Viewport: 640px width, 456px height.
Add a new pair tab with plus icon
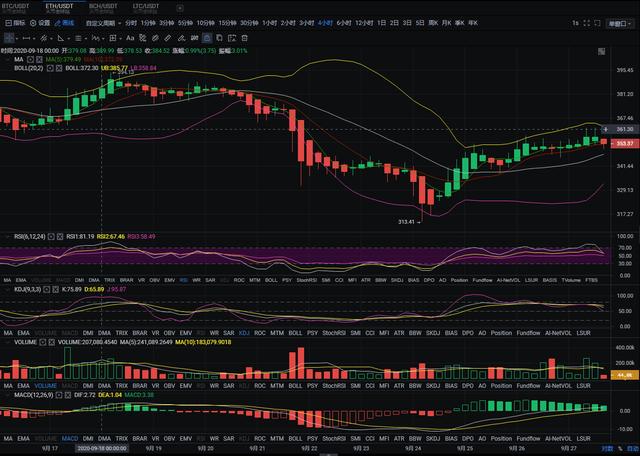pos(180,8)
